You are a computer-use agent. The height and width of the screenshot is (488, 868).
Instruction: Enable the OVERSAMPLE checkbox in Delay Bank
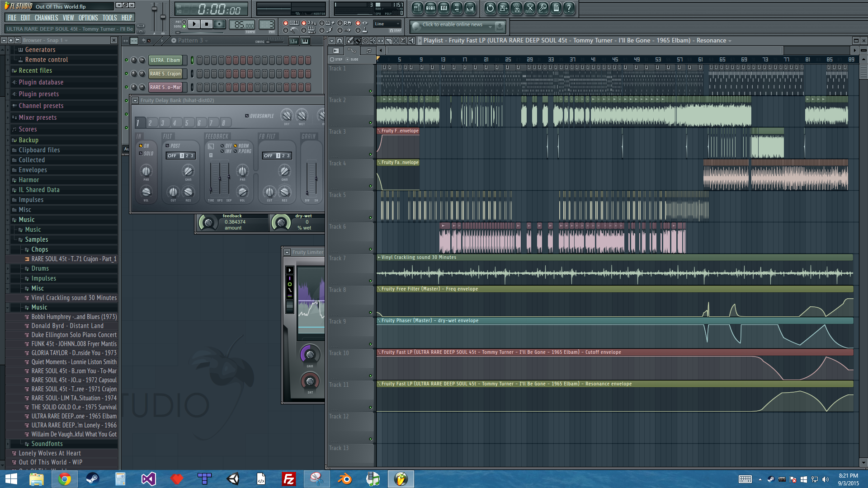[x=247, y=116]
